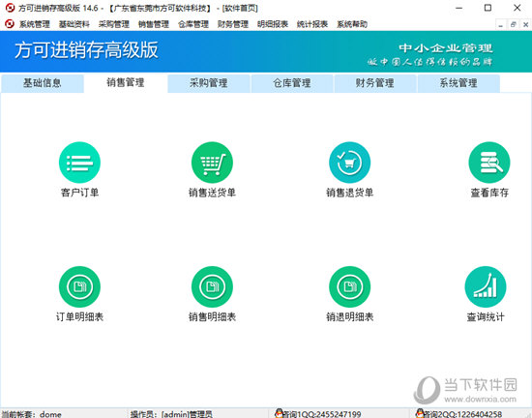Switch to the 基础信息 tab
The width and height of the screenshot is (532, 418).
click(43, 83)
